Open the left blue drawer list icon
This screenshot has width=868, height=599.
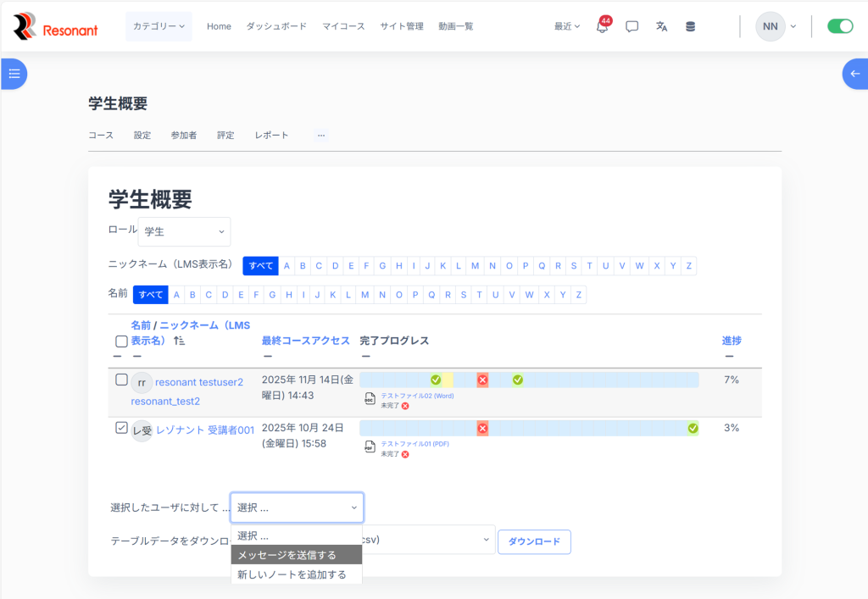click(14, 74)
